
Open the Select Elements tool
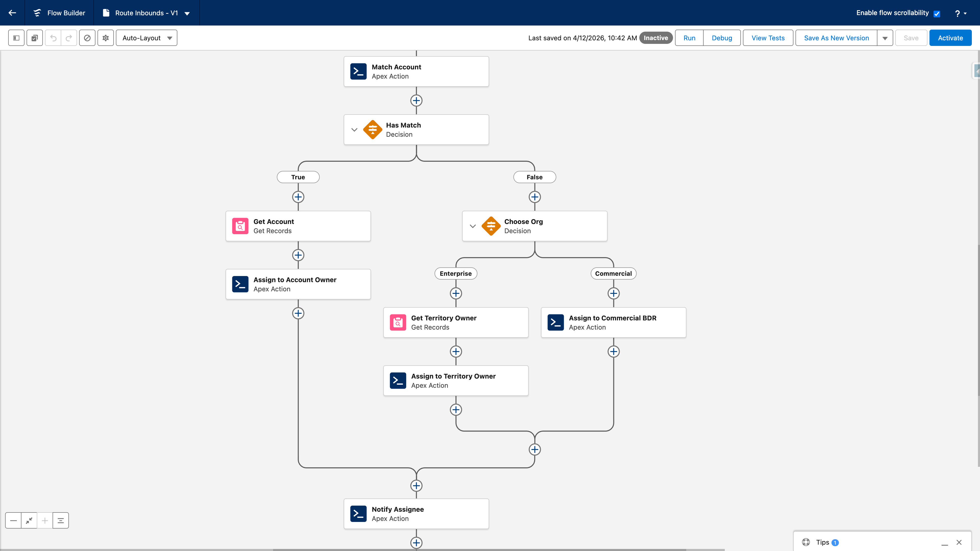(x=34, y=38)
